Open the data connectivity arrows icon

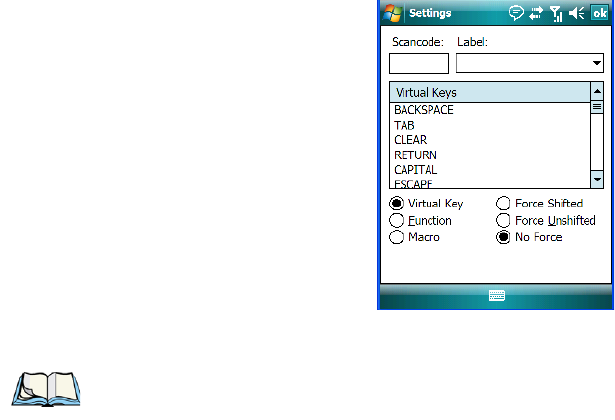[536, 13]
